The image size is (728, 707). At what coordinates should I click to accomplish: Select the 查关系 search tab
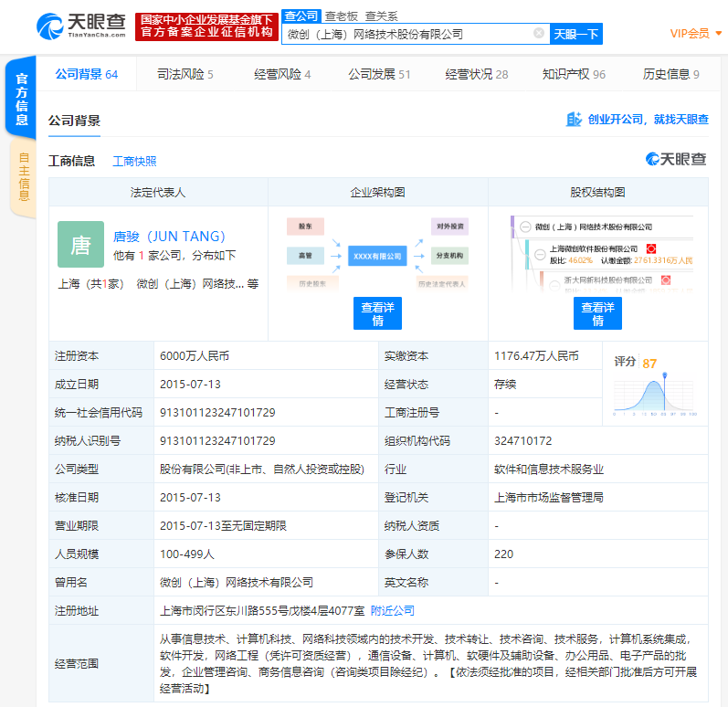click(381, 16)
